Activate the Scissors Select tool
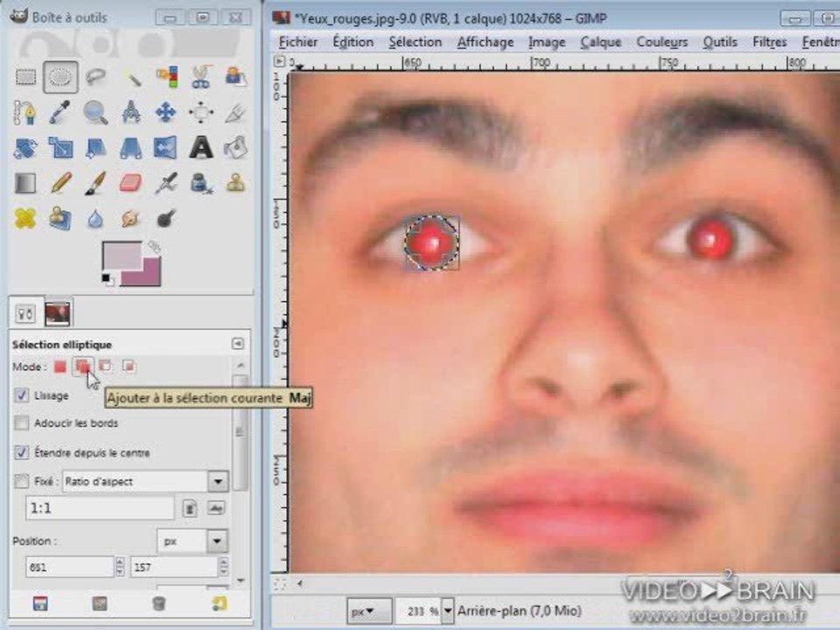Viewport: 840px width, 630px height. click(x=201, y=77)
